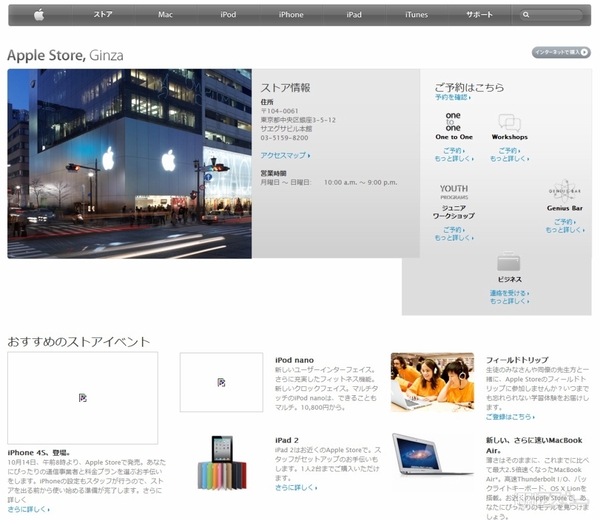Click the ビジネス label
The height and width of the screenshot is (520, 600).
509,279
